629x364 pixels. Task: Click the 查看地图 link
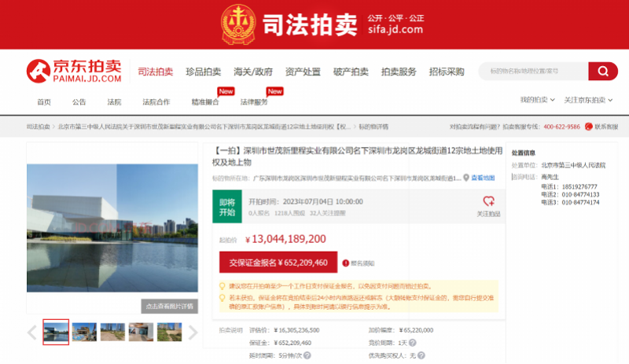click(x=483, y=178)
